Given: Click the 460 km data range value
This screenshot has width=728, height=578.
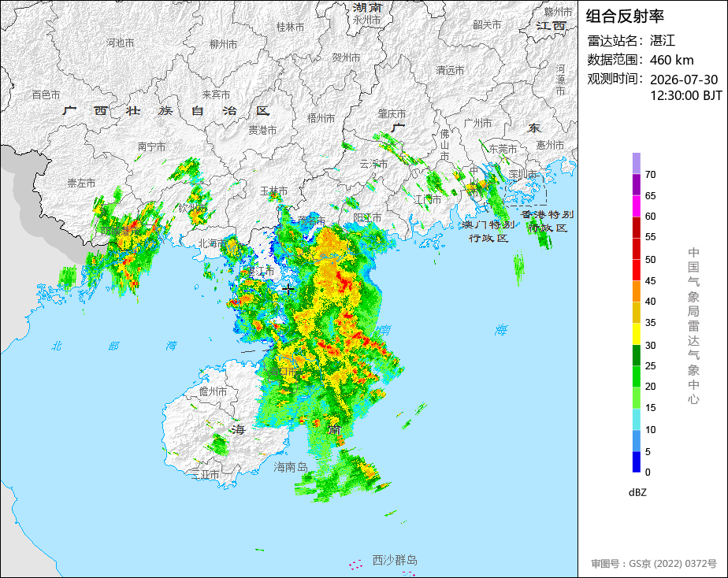Looking at the screenshot, I should (x=672, y=61).
